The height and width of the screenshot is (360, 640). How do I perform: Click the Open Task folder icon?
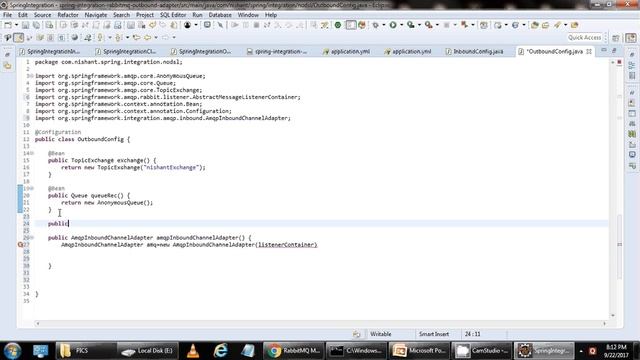[x=545, y=25]
